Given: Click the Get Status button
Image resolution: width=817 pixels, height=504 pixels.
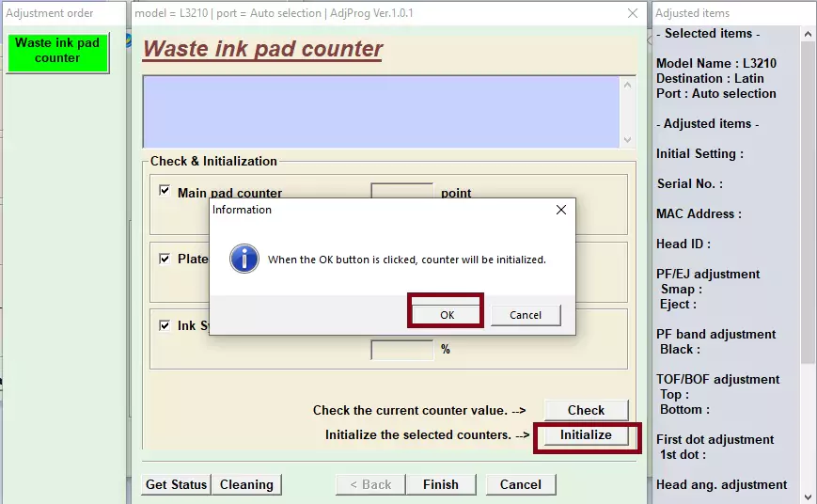Looking at the screenshot, I should point(176,484).
